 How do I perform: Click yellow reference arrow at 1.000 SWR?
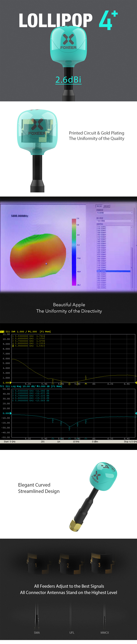11,383
